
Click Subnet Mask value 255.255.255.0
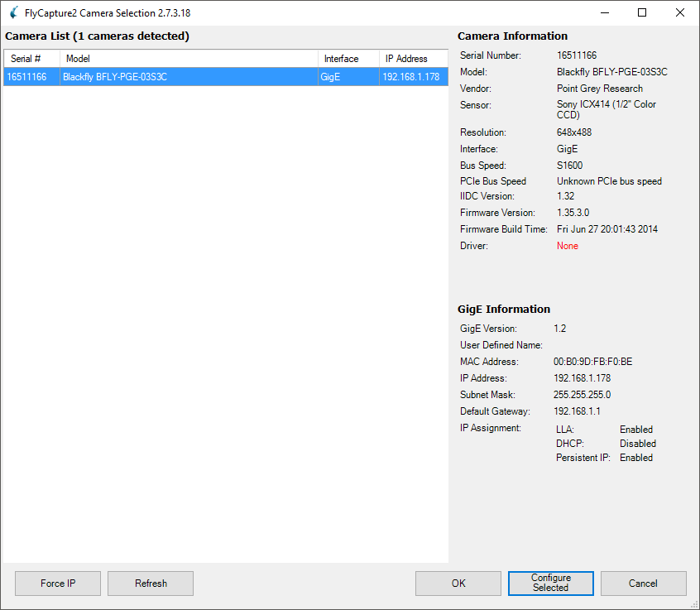(582, 395)
